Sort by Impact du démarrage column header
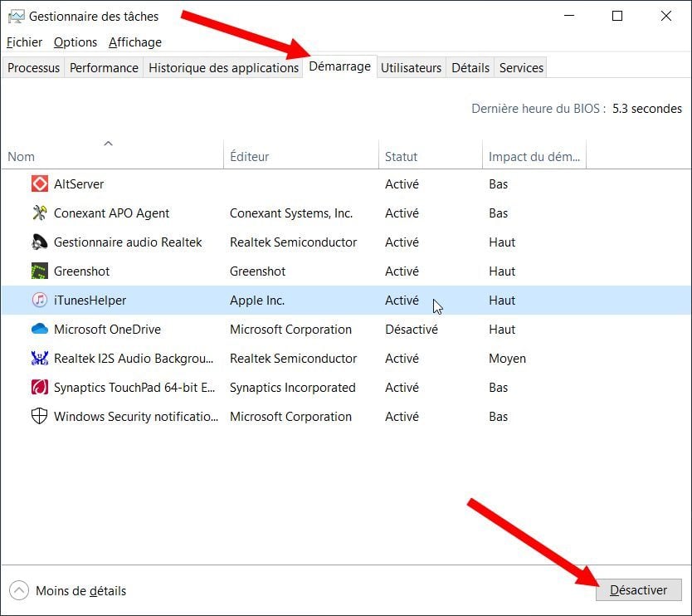This screenshot has width=692, height=616. (534, 156)
